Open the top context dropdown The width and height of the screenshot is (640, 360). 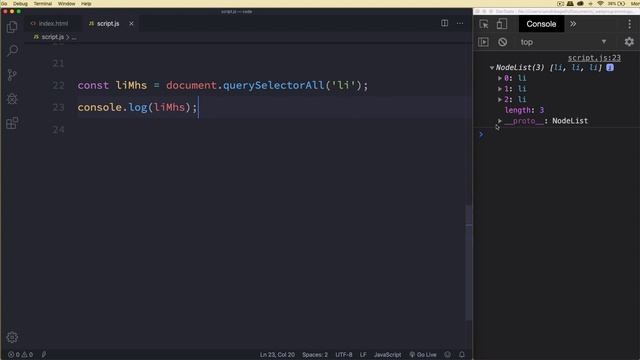563,42
